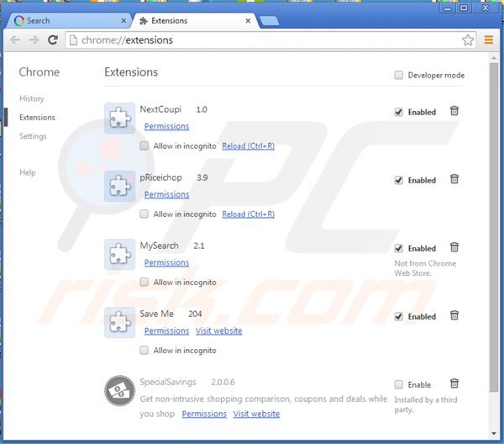Delete SpecialSavings using the trash icon
504x444 pixels.
point(454,383)
